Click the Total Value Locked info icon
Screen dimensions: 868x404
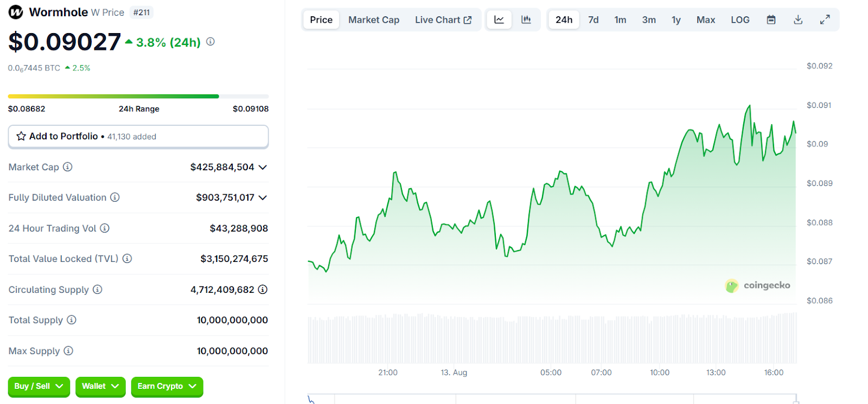click(127, 259)
